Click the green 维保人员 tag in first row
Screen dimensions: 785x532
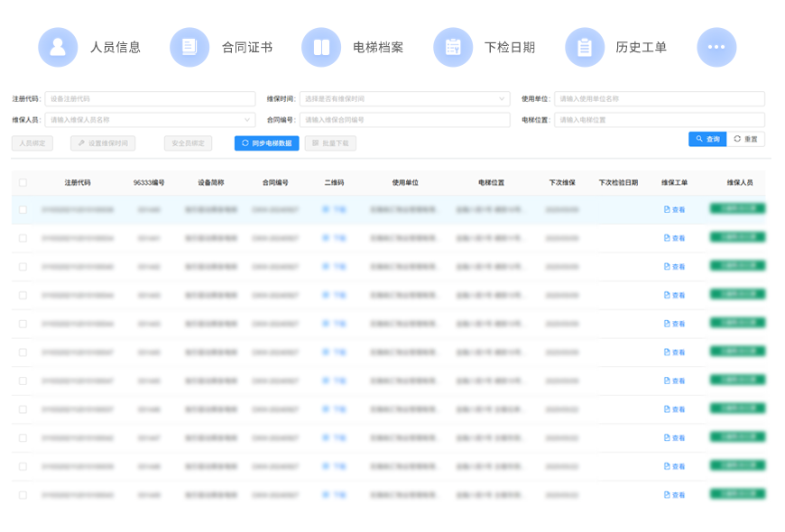click(737, 209)
